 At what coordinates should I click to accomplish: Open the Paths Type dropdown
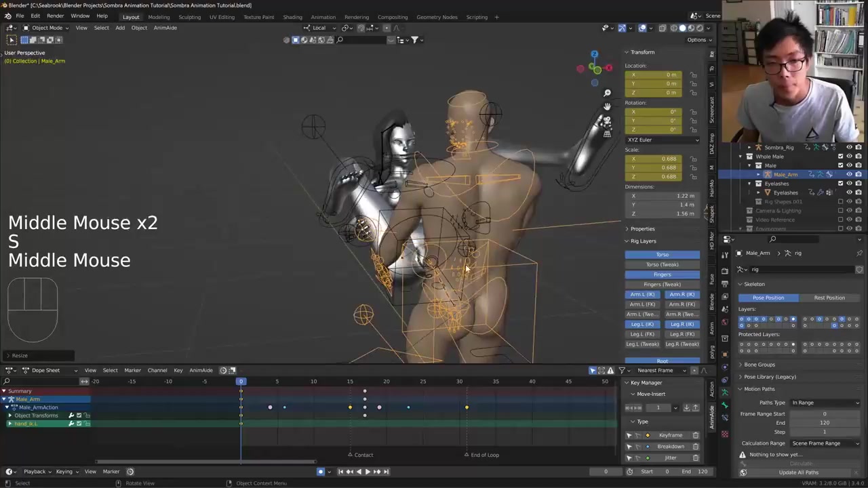pyautogui.click(x=825, y=403)
